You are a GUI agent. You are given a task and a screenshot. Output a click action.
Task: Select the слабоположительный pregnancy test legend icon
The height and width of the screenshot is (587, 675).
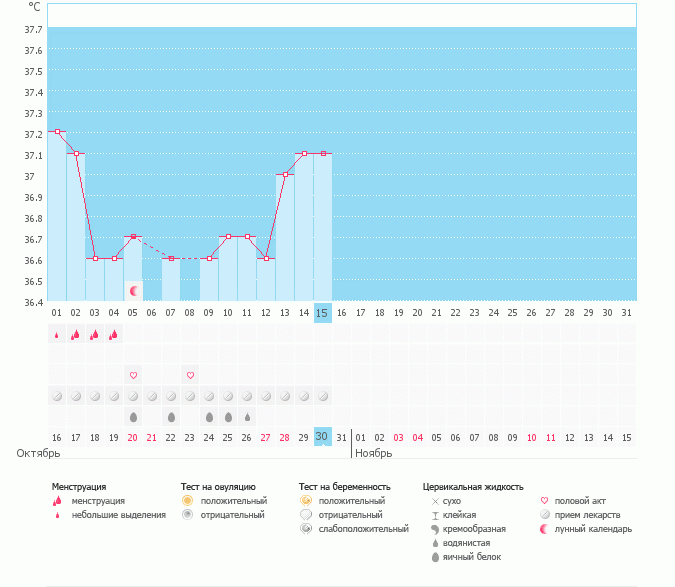point(304,528)
